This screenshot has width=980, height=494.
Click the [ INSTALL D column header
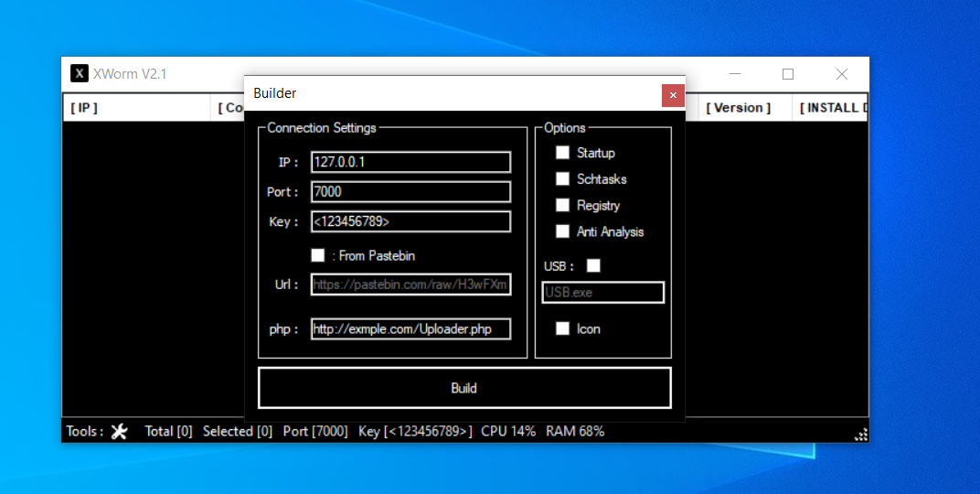[x=830, y=108]
